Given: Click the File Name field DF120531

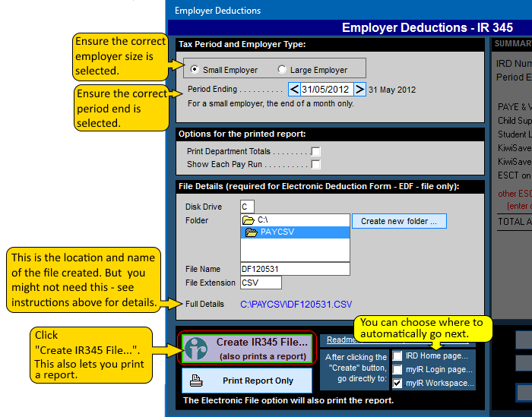Looking at the screenshot, I should pos(295,269).
